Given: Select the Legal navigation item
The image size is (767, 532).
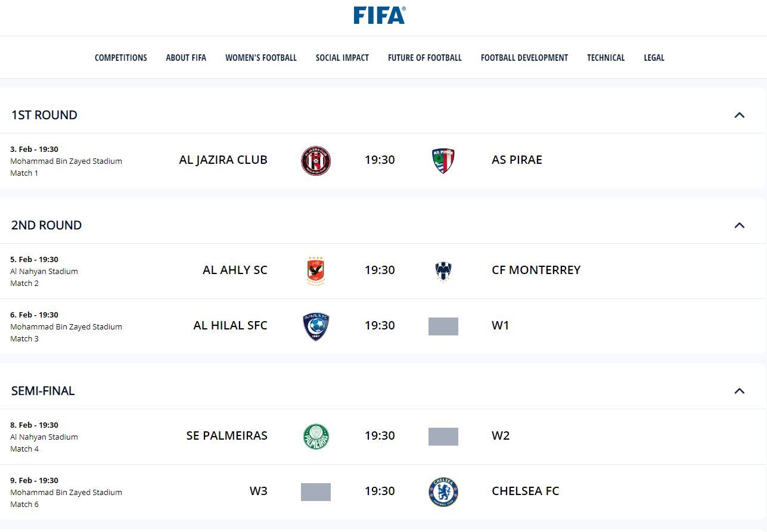Looking at the screenshot, I should point(654,58).
